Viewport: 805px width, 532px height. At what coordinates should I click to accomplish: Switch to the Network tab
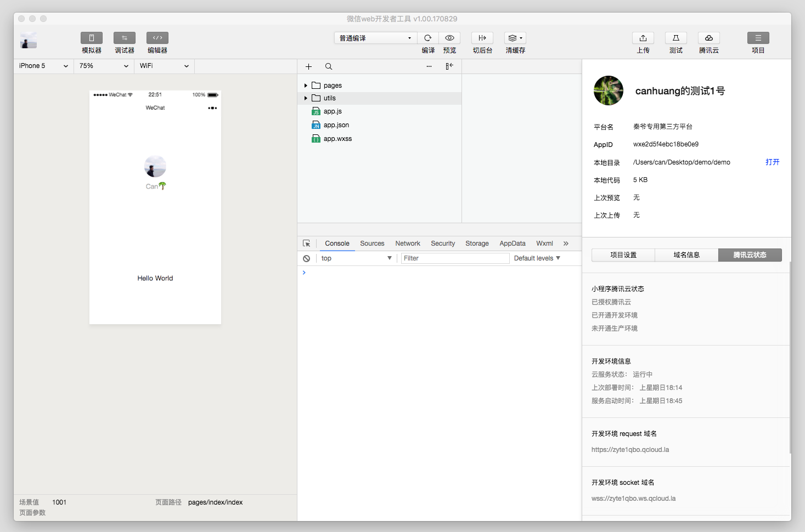[x=408, y=244]
